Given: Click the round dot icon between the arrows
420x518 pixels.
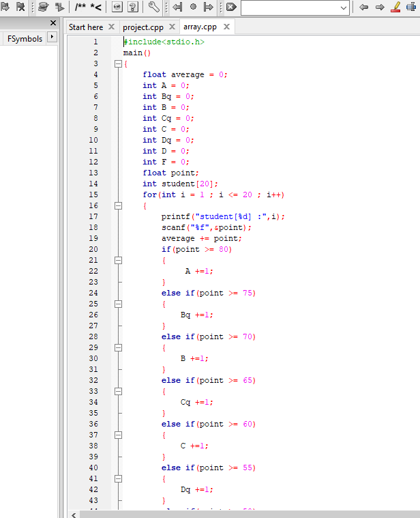Looking at the screenshot, I should 193,7.
